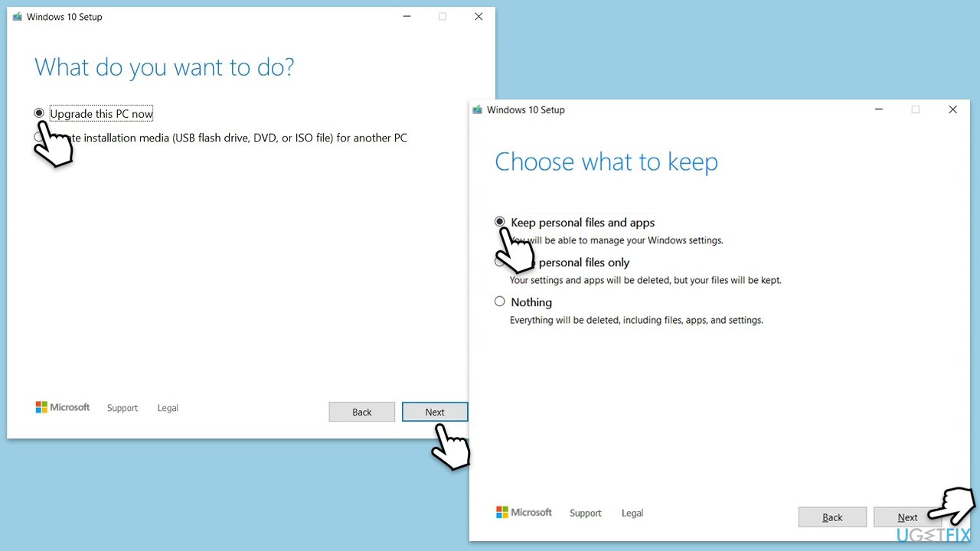The image size is (980, 551).
Task: Open the Support link in the "Choose what to keep" window
Action: pos(585,513)
